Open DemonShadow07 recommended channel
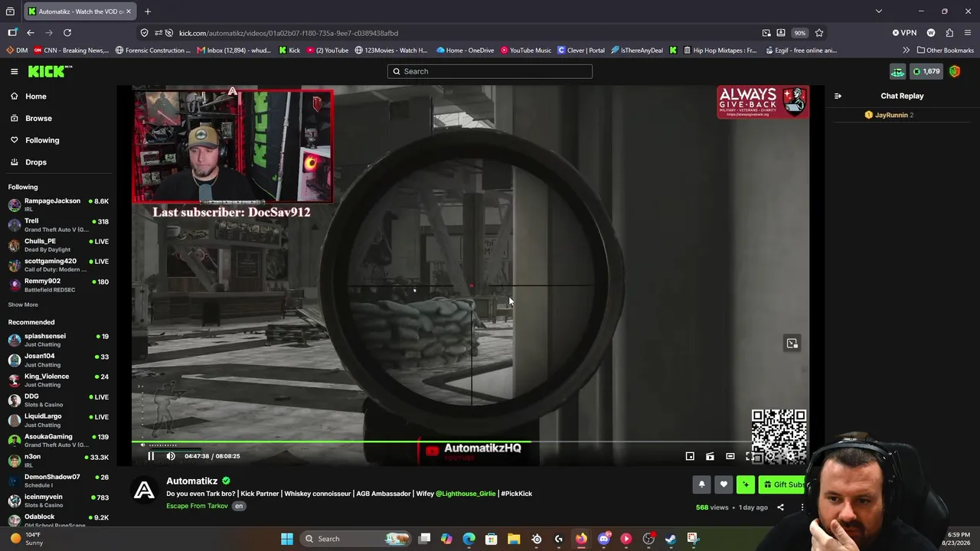This screenshot has width=980, height=551. coord(58,481)
